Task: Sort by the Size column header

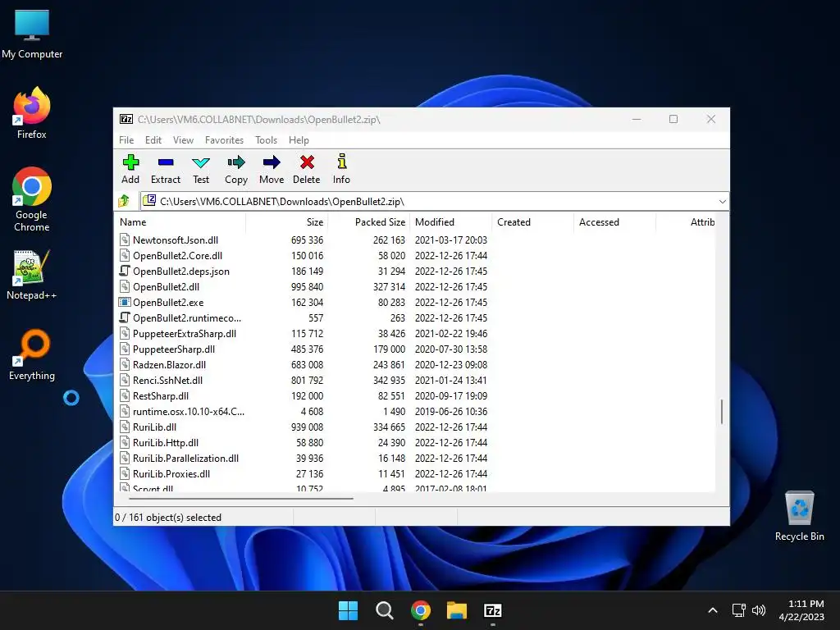Action: [x=286, y=221]
